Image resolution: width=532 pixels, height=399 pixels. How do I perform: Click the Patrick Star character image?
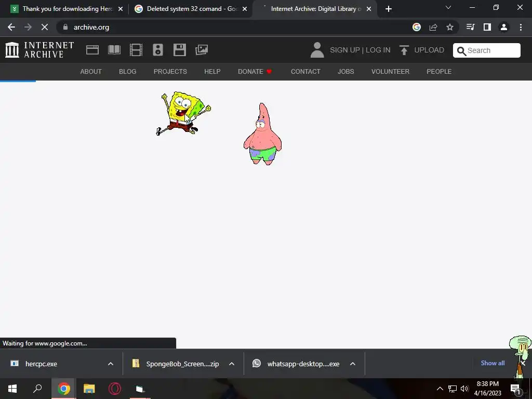(262, 134)
